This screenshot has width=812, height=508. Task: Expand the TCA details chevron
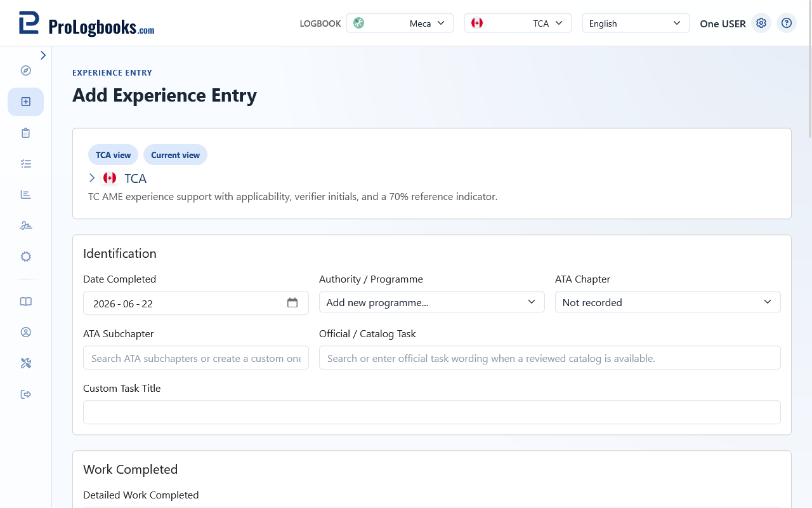[92, 178]
